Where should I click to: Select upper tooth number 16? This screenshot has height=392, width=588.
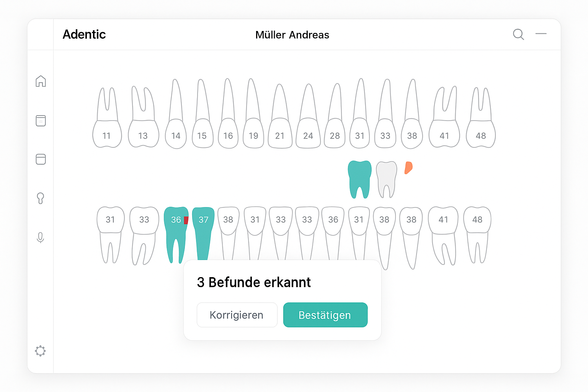point(228,136)
